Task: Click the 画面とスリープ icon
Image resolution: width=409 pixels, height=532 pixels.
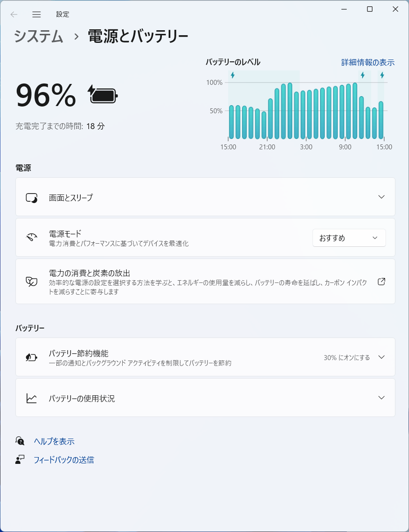Action: point(32,198)
